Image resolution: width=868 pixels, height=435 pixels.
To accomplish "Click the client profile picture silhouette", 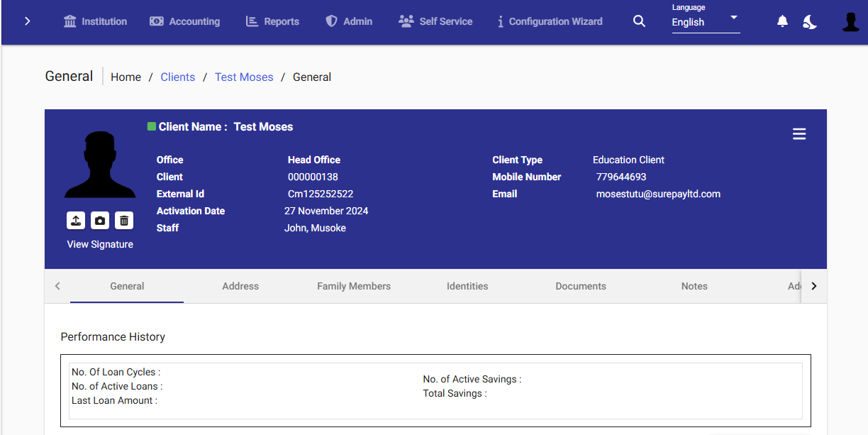I will coord(100,165).
